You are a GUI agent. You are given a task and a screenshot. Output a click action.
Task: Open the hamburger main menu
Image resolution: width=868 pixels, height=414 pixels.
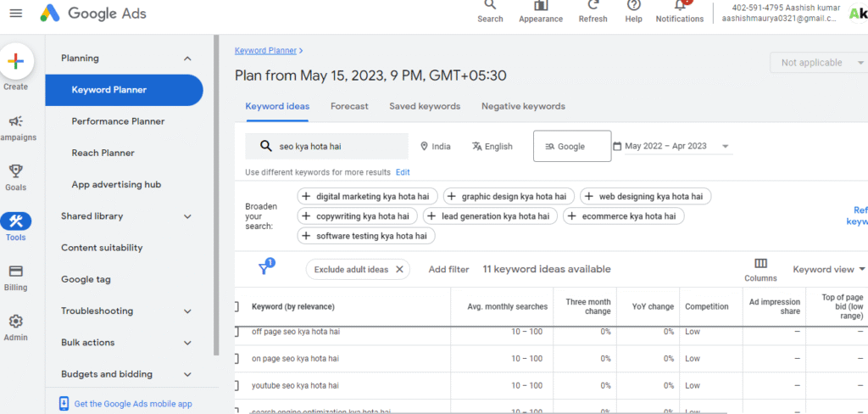pyautogui.click(x=16, y=14)
